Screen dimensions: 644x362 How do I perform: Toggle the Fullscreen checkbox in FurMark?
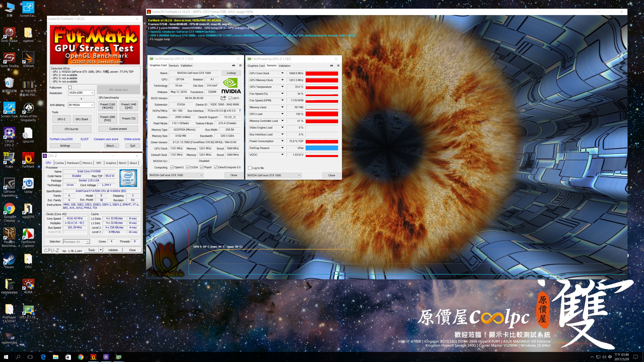tap(70, 87)
